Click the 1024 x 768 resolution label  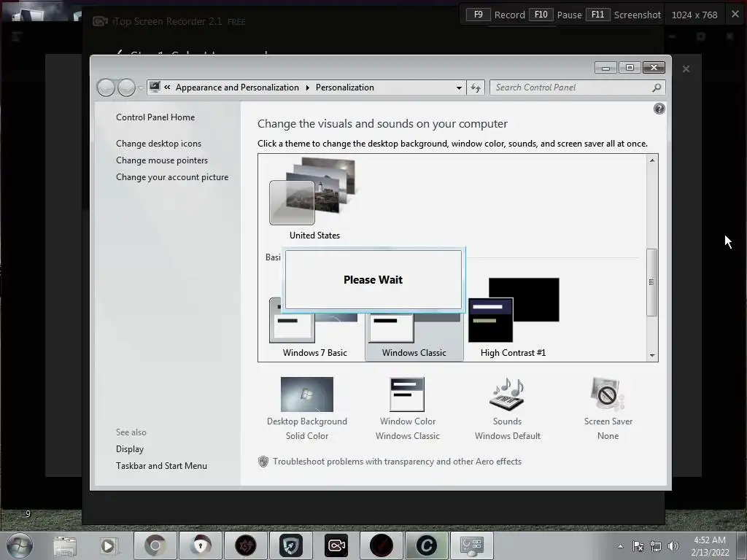694,15
